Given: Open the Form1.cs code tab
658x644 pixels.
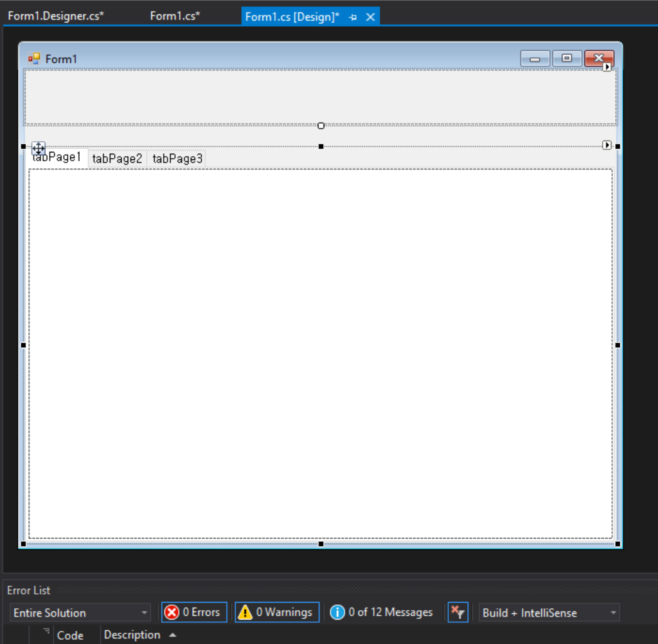Looking at the screenshot, I should [175, 16].
